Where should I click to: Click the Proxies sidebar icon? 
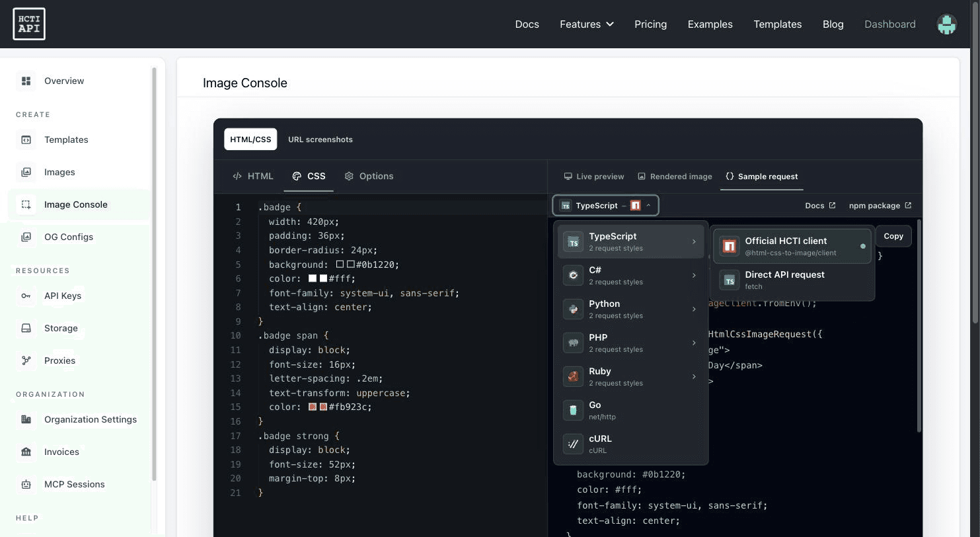(x=26, y=360)
